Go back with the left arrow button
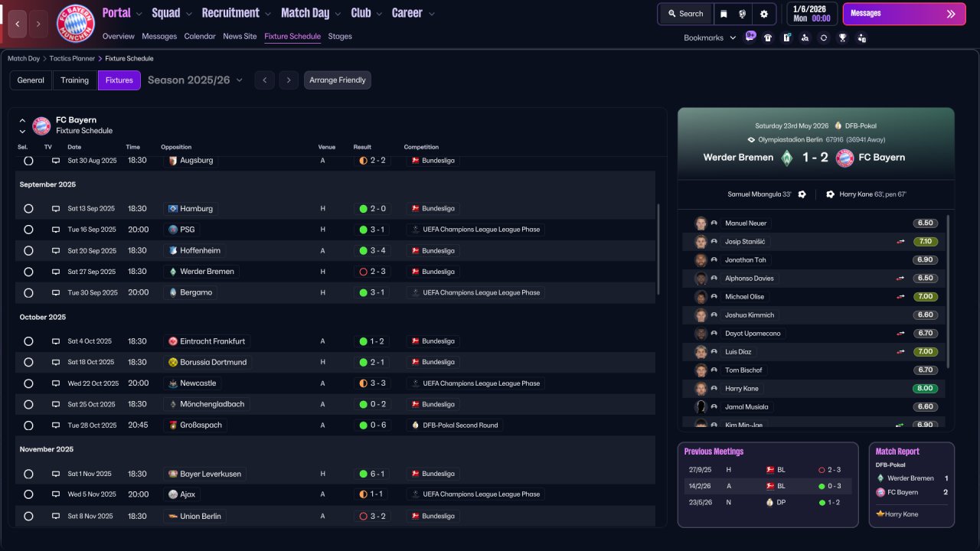 pyautogui.click(x=18, y=24)
